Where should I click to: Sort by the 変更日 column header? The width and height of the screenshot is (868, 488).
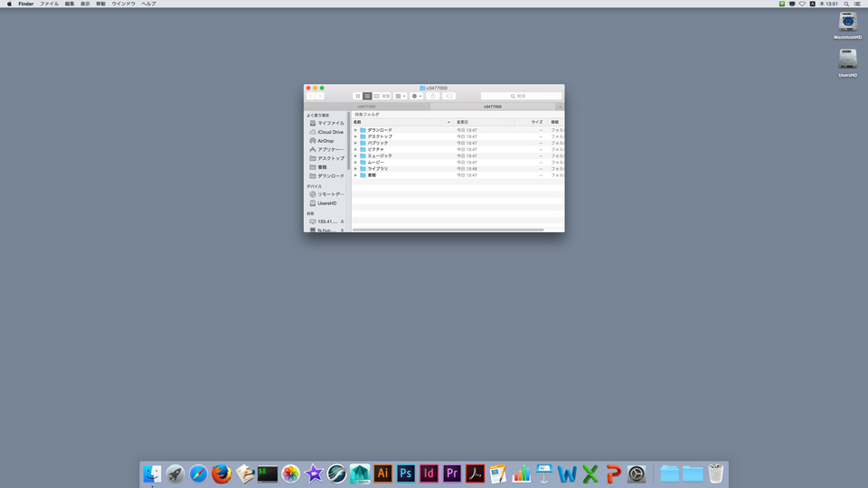tap(483, 122)
